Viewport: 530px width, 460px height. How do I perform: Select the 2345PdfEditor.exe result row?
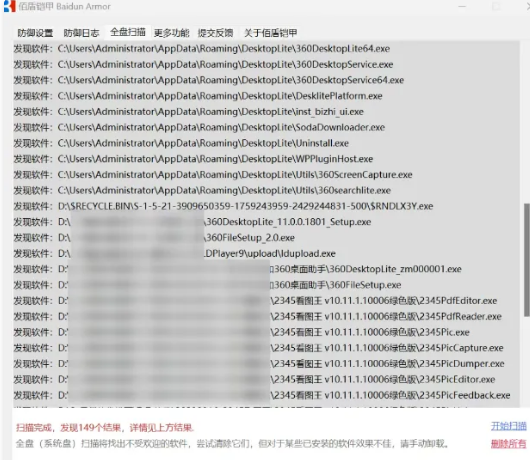point(266,300)
